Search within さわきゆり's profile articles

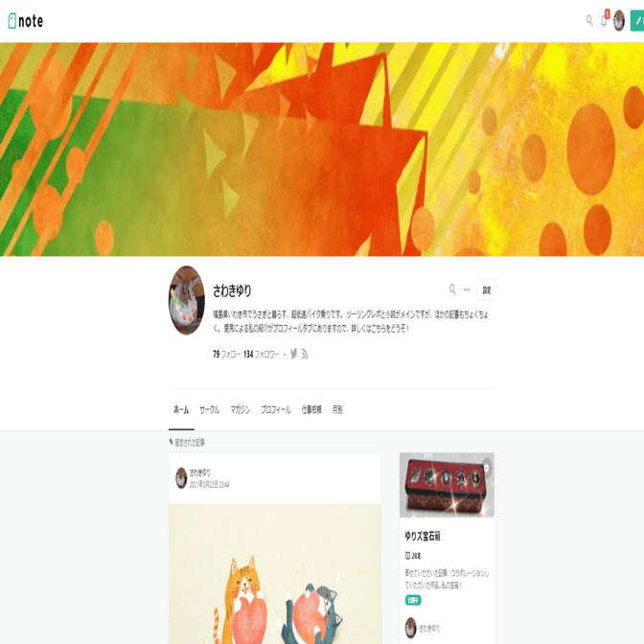452,289
